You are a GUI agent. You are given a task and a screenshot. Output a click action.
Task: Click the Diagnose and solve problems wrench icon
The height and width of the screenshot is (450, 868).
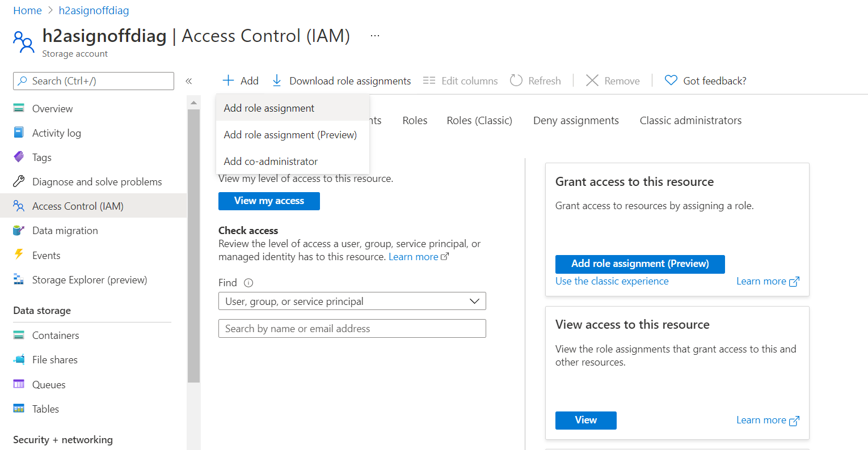point(19,181)
